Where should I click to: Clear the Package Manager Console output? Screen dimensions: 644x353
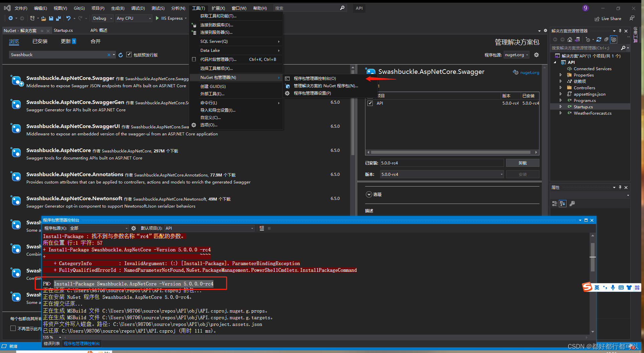coord(262,228)
